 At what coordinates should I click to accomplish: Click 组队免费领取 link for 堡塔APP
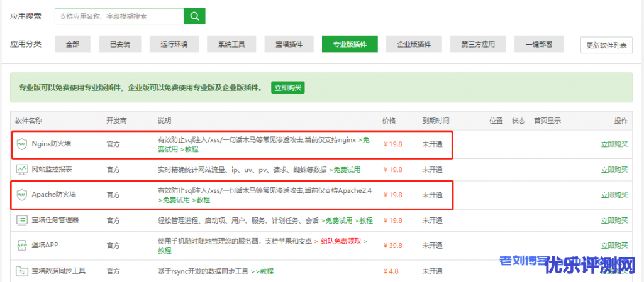341,241
